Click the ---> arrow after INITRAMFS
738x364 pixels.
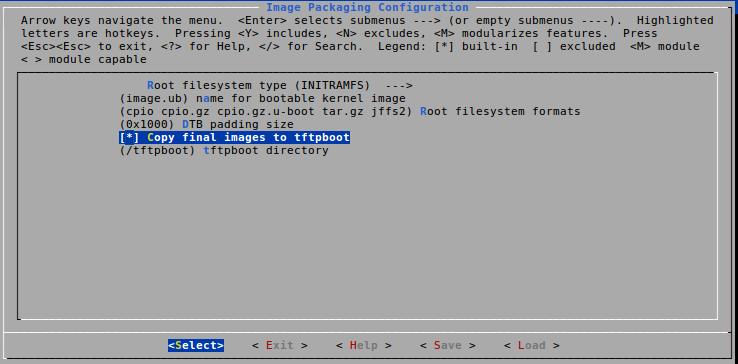point(399,86)
